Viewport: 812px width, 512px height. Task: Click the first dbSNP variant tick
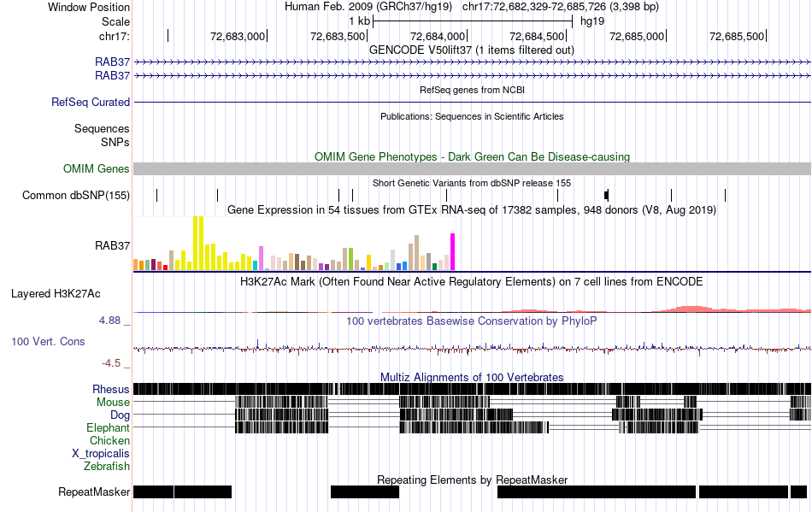pos(157,195)
